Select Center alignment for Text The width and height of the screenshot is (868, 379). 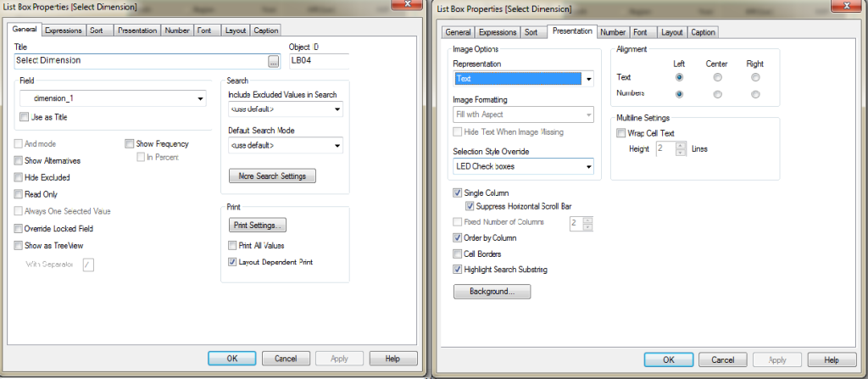(718, 77)
